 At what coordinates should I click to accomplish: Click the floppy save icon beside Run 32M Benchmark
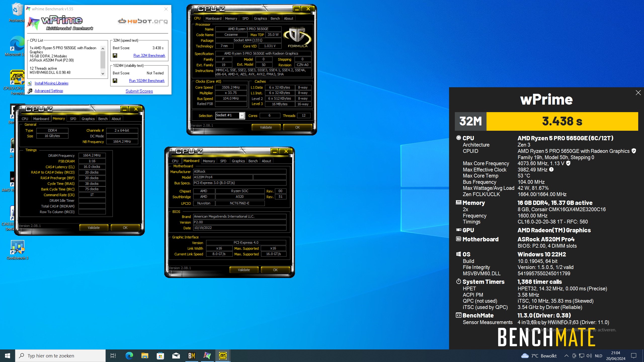click(x=115, y=56)
